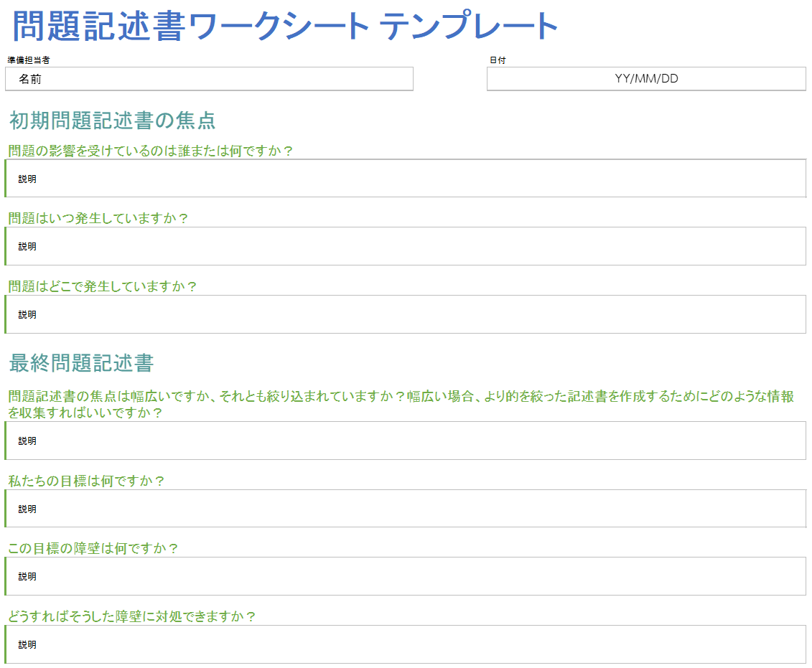Image resolution: width=812 pixels, height=668 pixels.
Task: Select the 日付 label above the date field
Action: click(x=495, y=62)
